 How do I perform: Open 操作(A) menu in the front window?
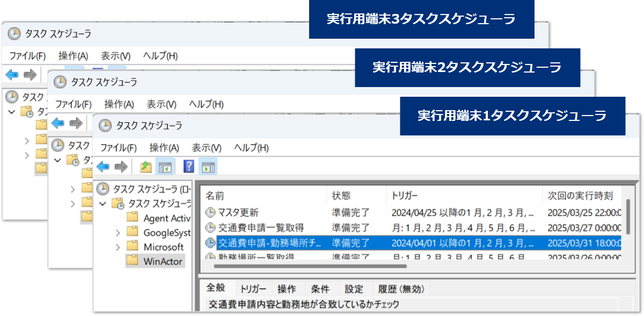point(164,147)
